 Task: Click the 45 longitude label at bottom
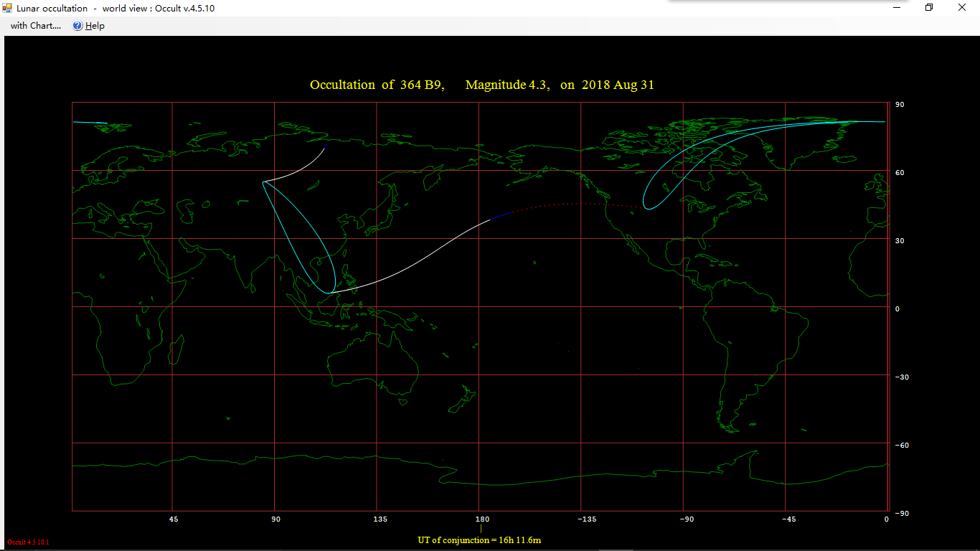coord(173,519)
